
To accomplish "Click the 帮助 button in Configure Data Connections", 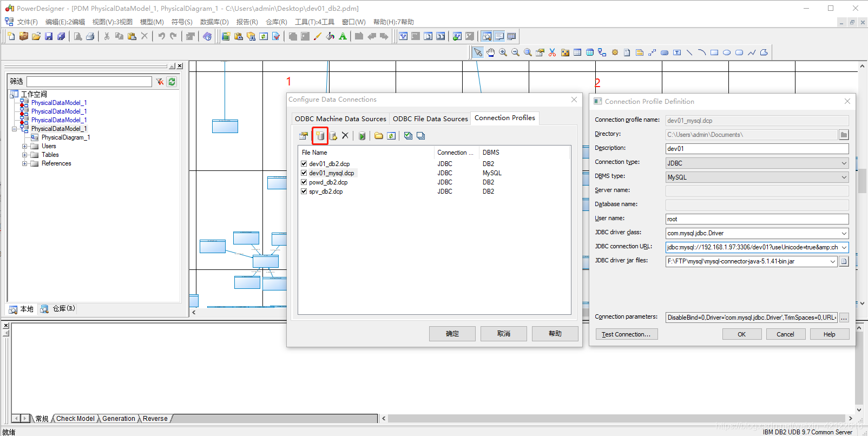I will point(555,334).
